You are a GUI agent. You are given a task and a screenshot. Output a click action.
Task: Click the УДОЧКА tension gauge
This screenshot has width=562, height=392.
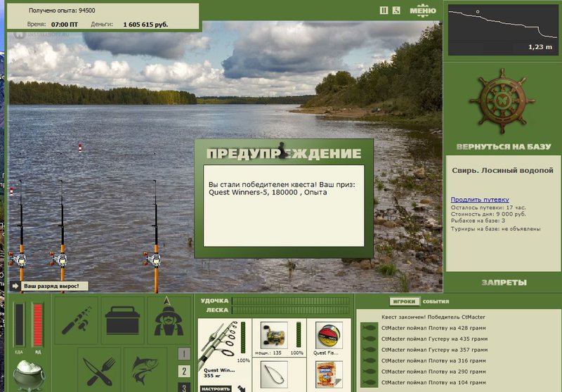tap(290, 301)
